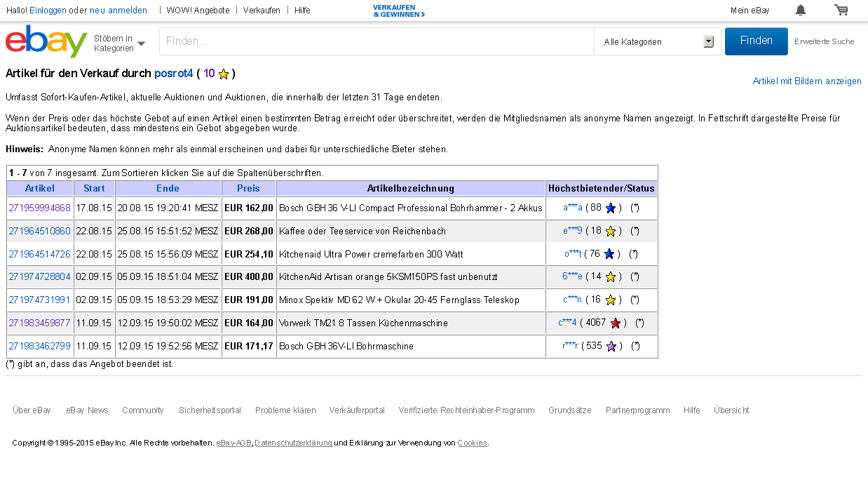Select text Vorwerk TM21 8 Tassen Küchenmaschine
Viewport: 868px width, 482px height.
pyautogui.click(x=363, y=323)
